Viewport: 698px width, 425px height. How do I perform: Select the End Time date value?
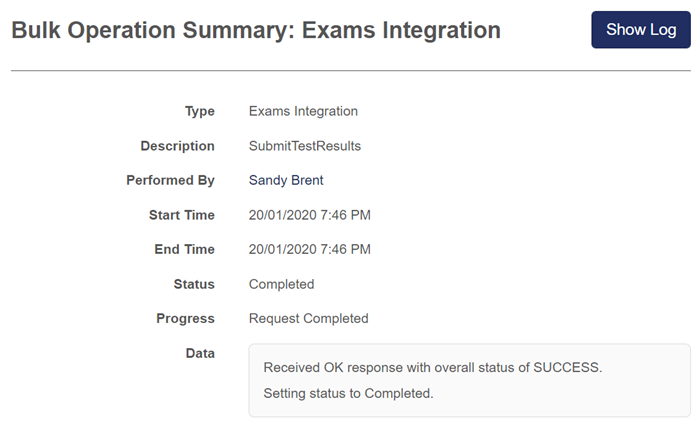pyautogui.click(x=310, y=249)
